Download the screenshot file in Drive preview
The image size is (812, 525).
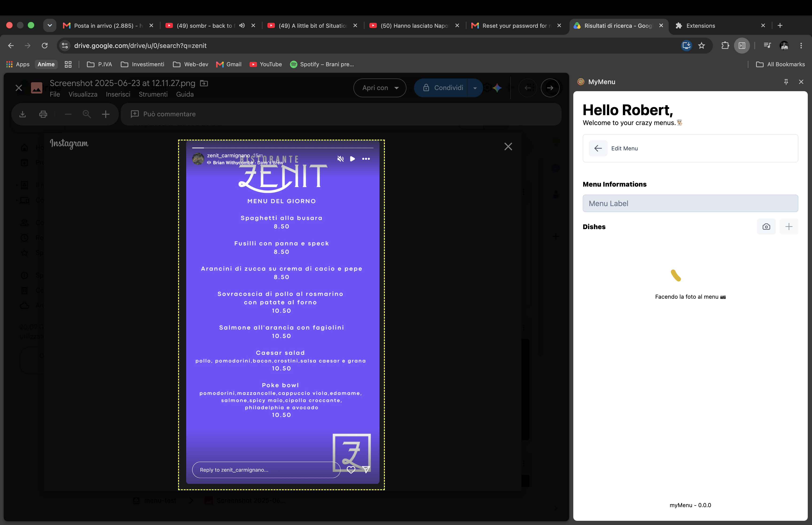click(x=23, y=114)
